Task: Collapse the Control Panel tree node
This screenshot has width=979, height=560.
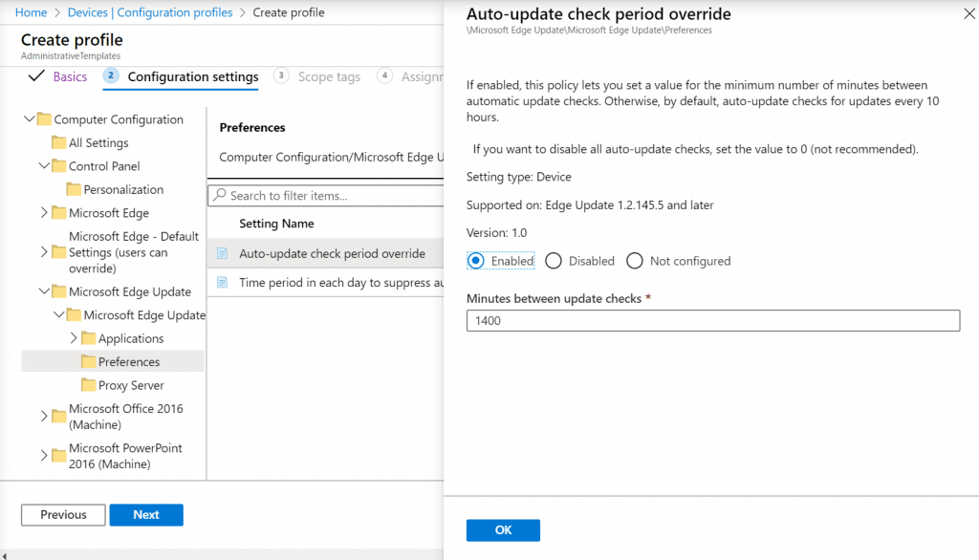Action: click(x=43, y=165)
